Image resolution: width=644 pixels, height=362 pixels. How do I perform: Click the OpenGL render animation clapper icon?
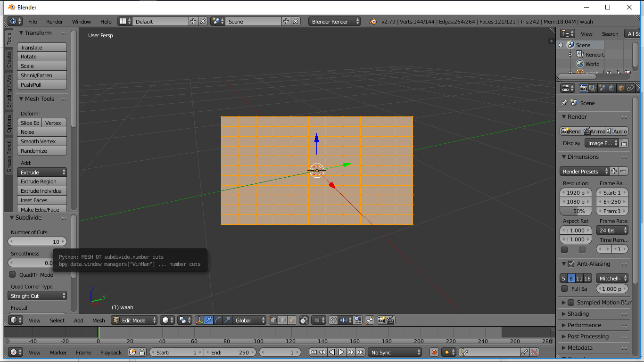390,320
